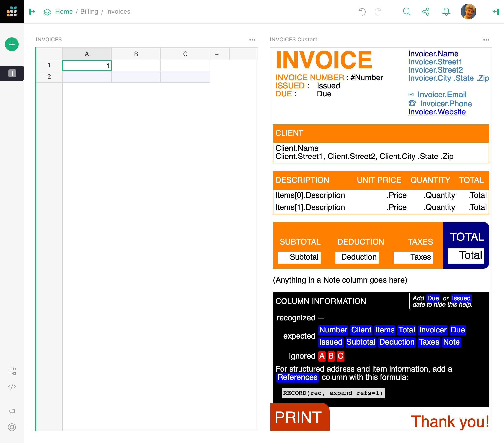Follow the Invoicer.Website link
Image resolution: width=504 pixels, height=443 pixels.
[x=437, y=112]
